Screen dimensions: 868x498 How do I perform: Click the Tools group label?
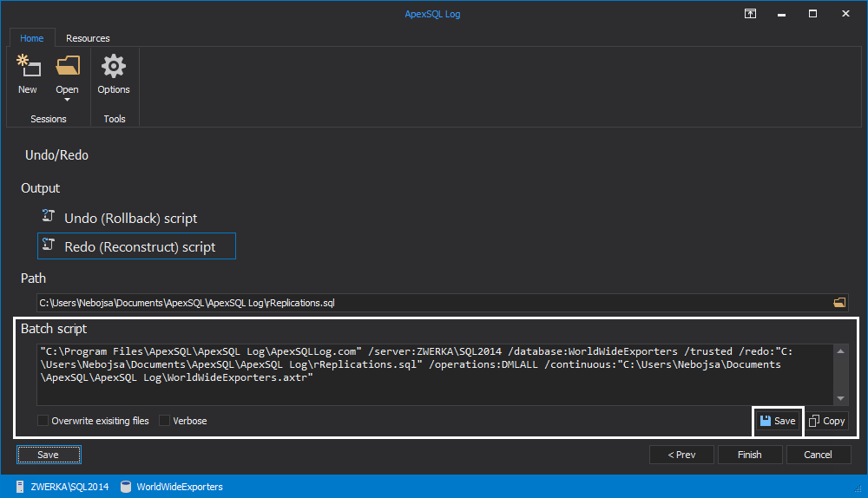115,119
